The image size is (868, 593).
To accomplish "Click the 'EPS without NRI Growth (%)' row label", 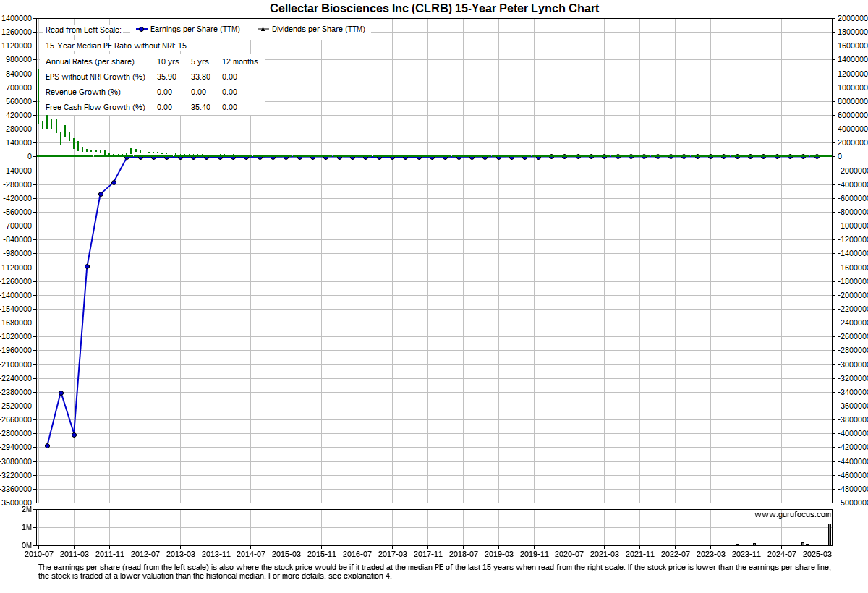I will (x=95, y=77).
